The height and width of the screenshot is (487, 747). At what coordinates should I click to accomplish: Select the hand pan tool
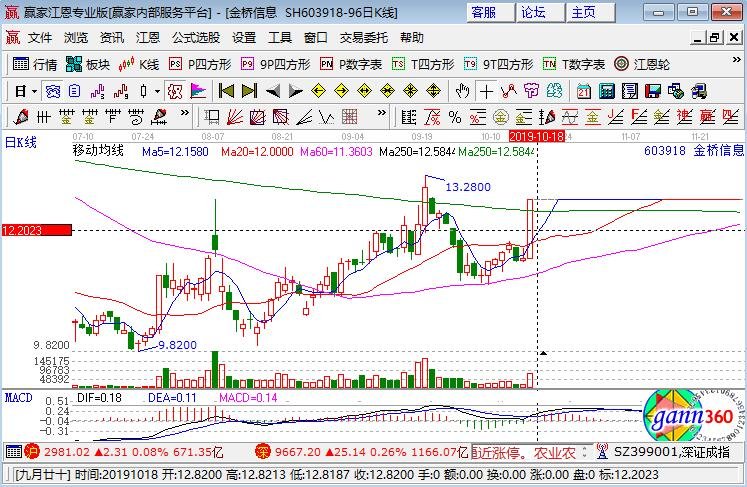462,91
